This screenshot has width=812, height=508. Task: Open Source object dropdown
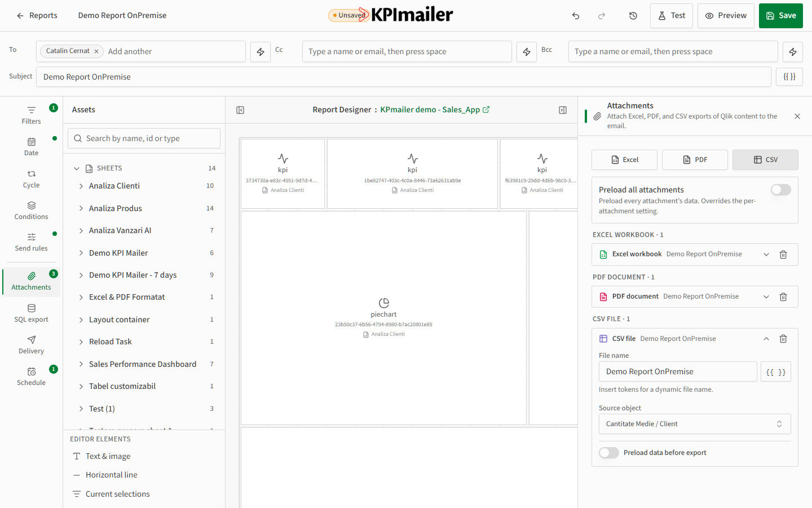[x=695, y=424]
